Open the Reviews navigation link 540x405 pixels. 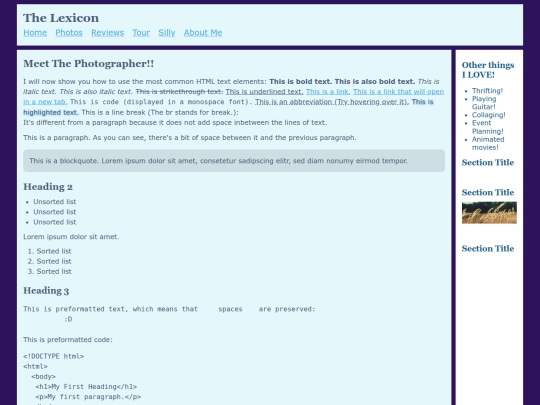[x=107, y=33]
